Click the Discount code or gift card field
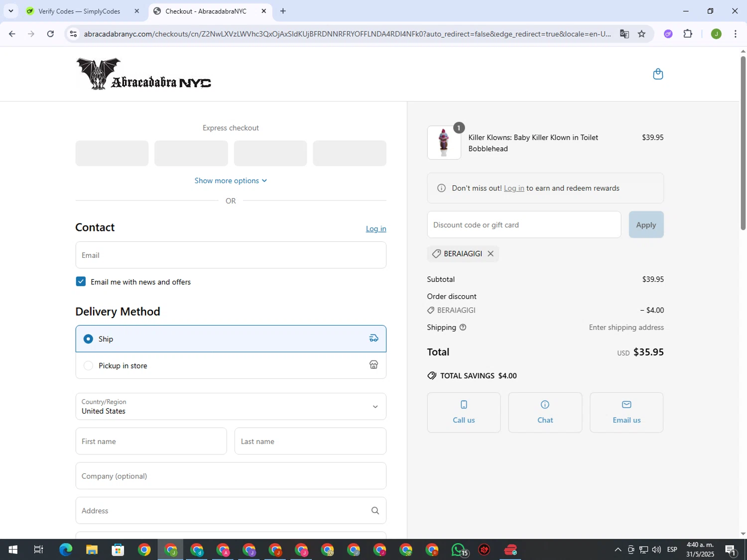 click(x=524, y=224)
